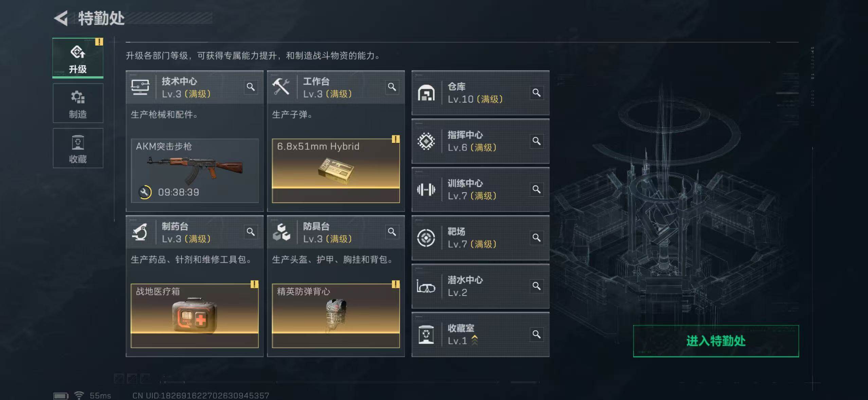Open magnifier details for 制药台
Image resolution: width=868 pixels, height=400 pixels.
coord(251,232)
